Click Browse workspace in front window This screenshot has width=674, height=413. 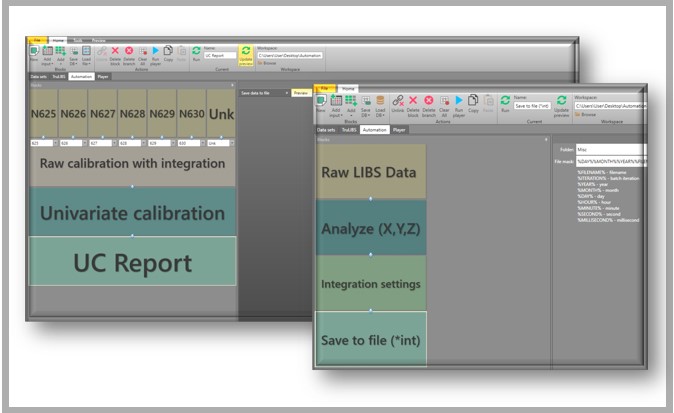click(585, 114)
